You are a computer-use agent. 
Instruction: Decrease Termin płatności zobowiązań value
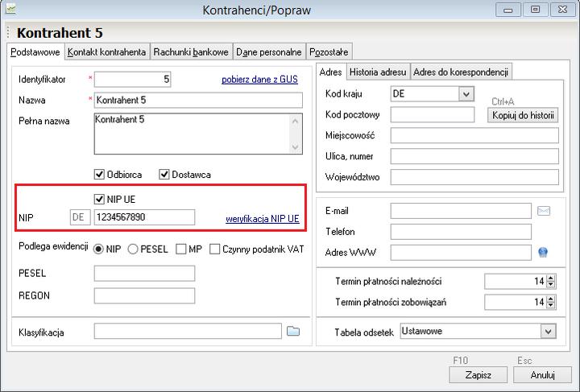click(x=551, y=305)
